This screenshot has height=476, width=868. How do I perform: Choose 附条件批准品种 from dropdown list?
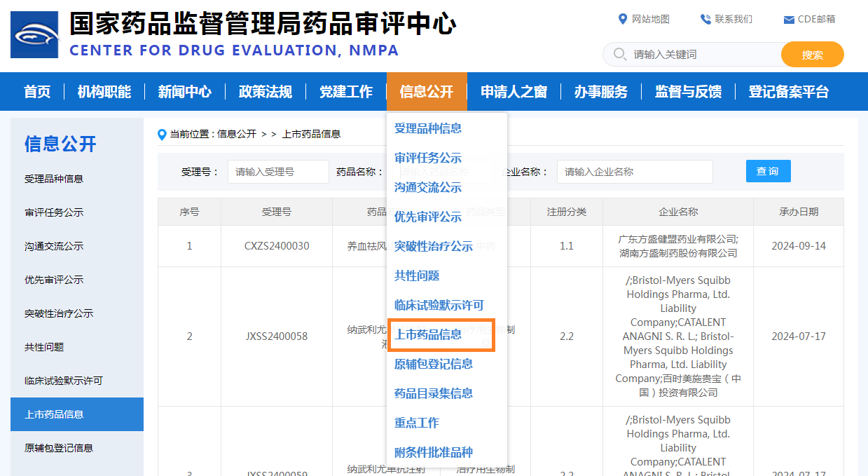coord(433,452)
